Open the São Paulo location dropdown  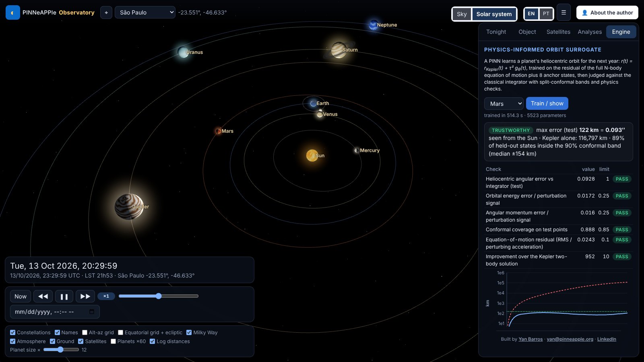pyautogui.click(x=145, y=12)
